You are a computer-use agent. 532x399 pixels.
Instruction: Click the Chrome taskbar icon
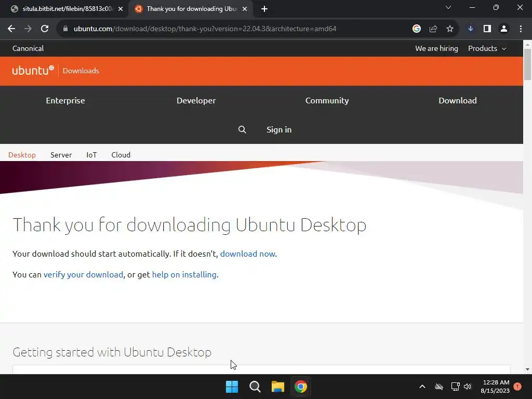(301, 387)
